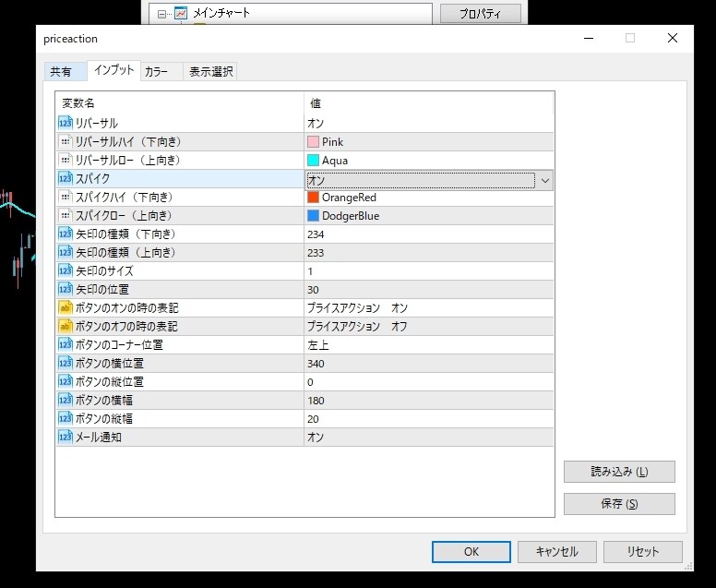Click the integer icon beside 矢印のサイズ
This screenshot has height=588, width=716.
coord(66,271)
